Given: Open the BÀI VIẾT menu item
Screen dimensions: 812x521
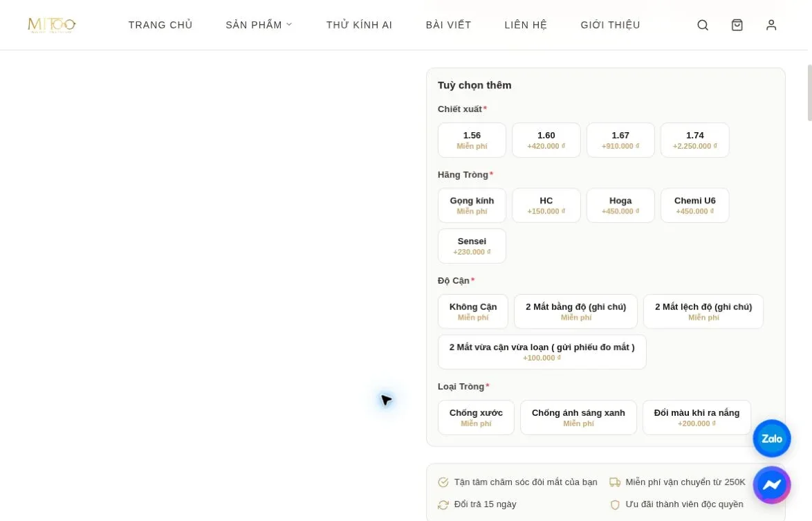Looking at the screenshot, I should (x=448, y=25).
